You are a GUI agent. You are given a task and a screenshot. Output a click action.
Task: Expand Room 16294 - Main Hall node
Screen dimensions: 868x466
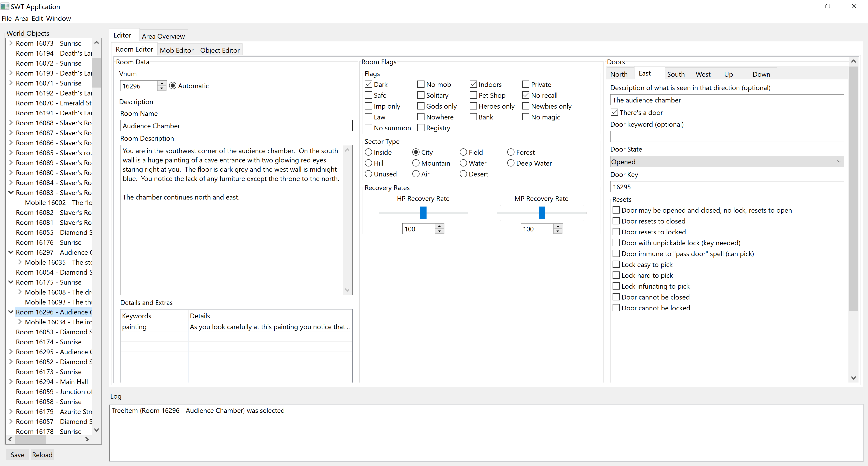pyautogui.click(x=11, y=382)
